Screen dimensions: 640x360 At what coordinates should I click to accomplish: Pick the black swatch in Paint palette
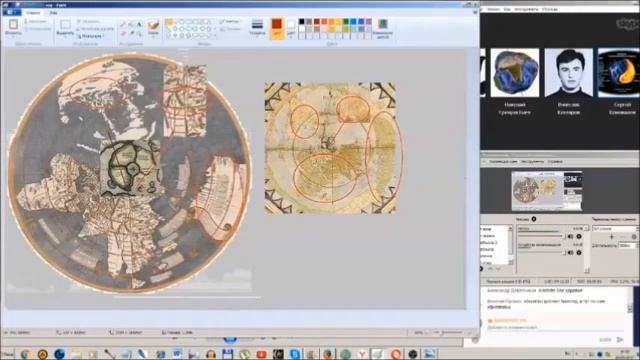coord(302,22)
